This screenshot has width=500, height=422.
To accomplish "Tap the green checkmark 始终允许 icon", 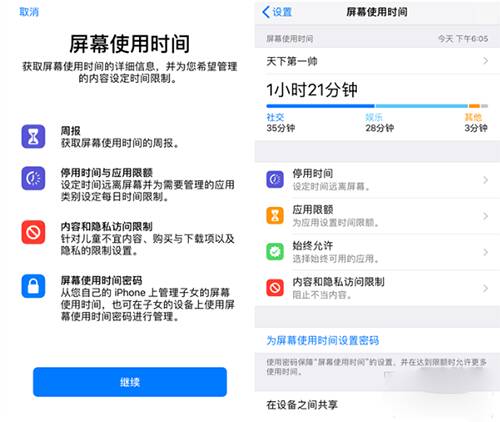I will pyautogui.click(x=275, y=252).
